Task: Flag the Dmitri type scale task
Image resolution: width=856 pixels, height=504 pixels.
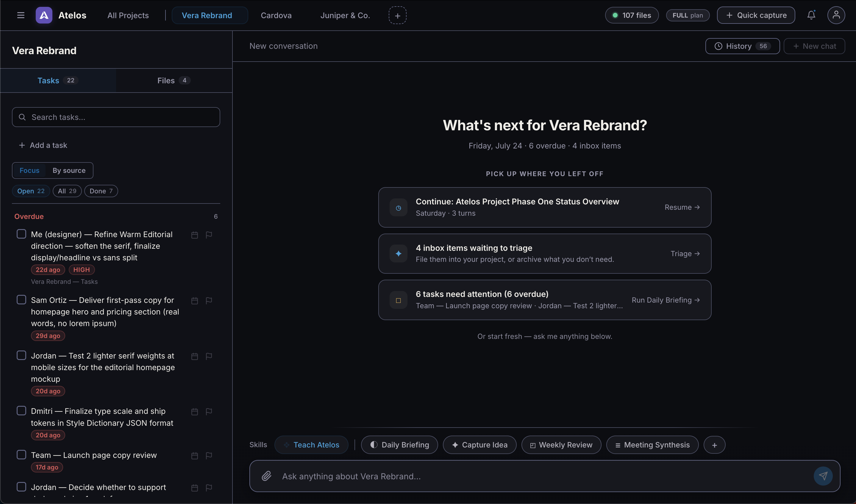Action: tap(209, 412)
